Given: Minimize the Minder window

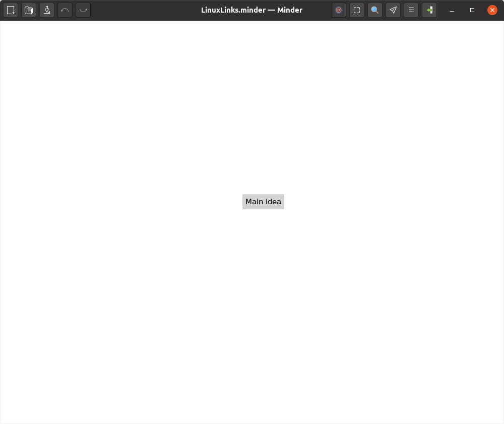Looking at the screenshot, I should point(452,10).
